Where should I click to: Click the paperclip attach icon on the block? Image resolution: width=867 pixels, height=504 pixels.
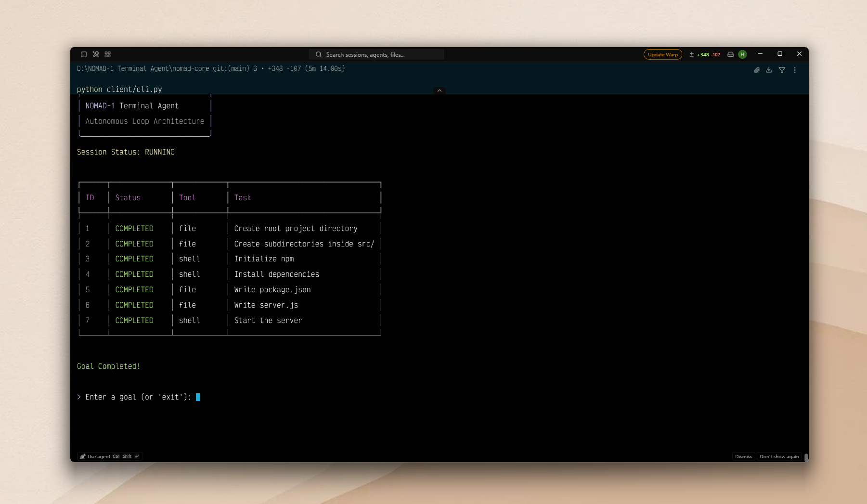pos(757,70)
